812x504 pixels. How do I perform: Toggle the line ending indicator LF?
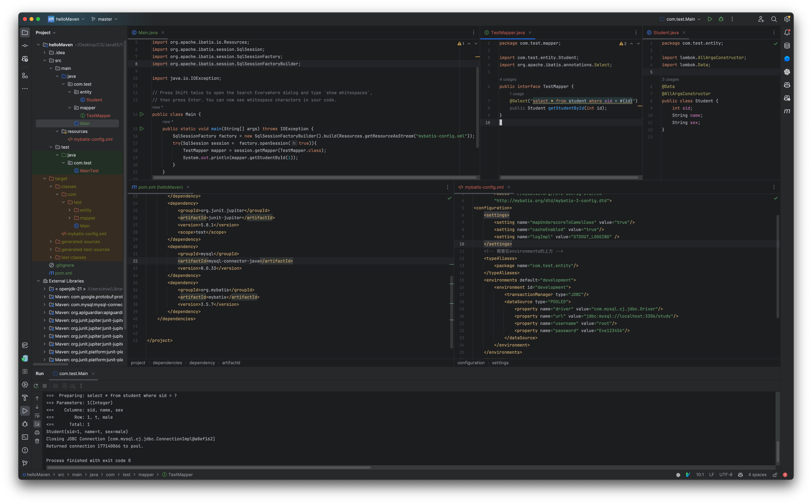[x=712, y=474]
